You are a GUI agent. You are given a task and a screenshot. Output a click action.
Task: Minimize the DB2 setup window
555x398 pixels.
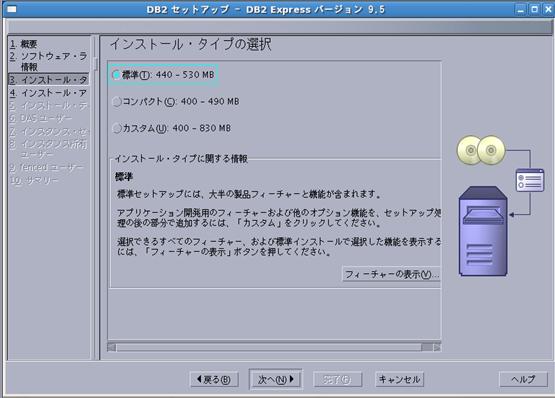[520, 9]
